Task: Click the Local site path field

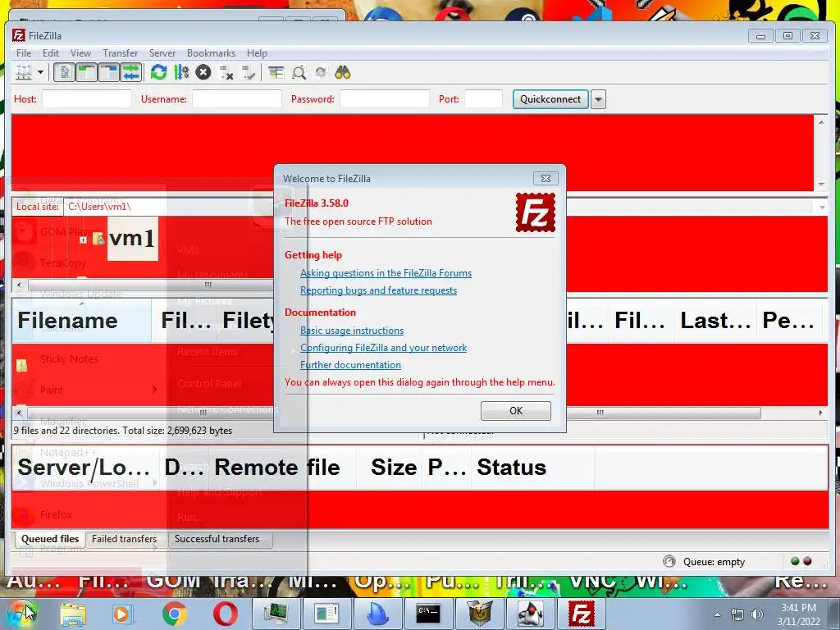Action: [169, 206]
